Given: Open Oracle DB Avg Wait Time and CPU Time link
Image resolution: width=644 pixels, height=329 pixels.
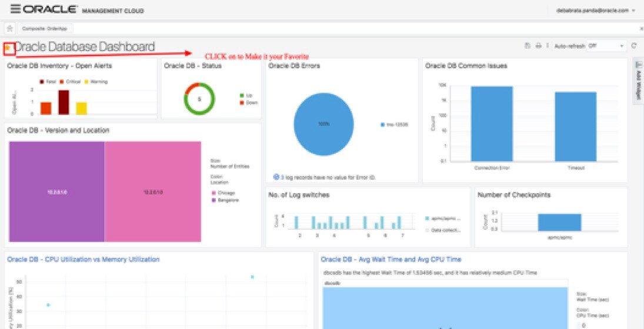Looking at the screenshot, I should point(391,259).
